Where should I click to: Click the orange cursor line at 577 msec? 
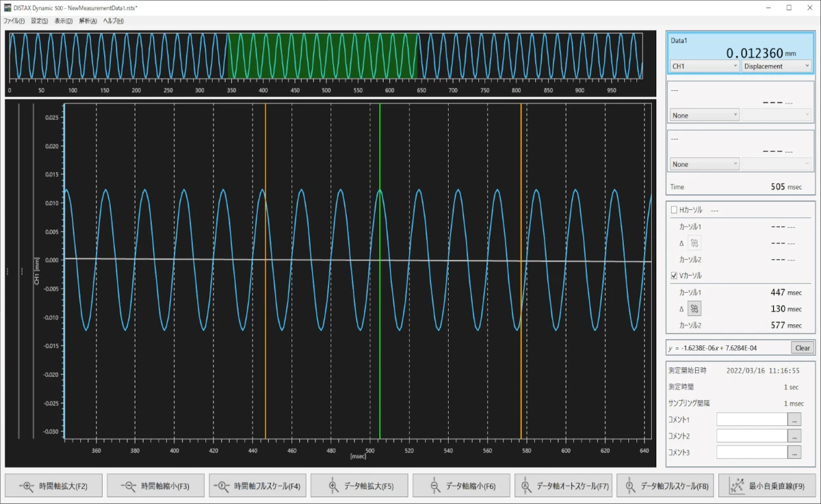(521, 271)
